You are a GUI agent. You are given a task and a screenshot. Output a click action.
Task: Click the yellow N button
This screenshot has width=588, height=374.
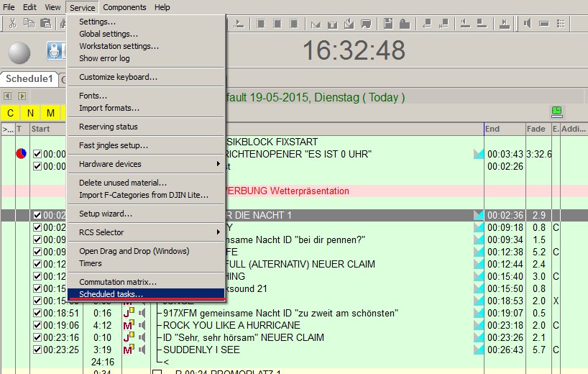[30, 113]
